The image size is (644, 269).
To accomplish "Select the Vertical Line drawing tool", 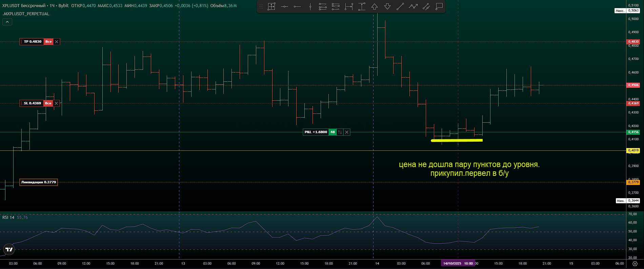I will point(310,6).
